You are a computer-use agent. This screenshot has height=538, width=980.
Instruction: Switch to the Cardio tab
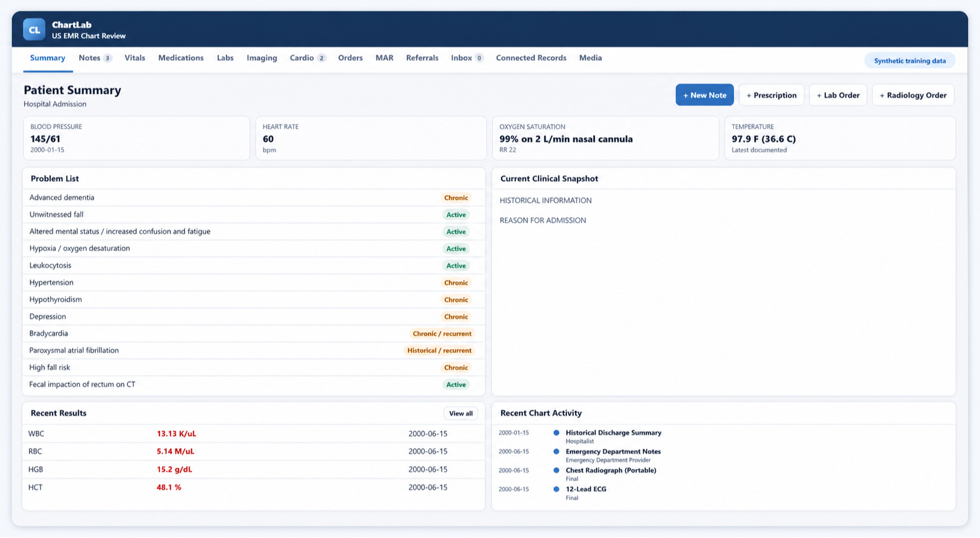(308, 58)
